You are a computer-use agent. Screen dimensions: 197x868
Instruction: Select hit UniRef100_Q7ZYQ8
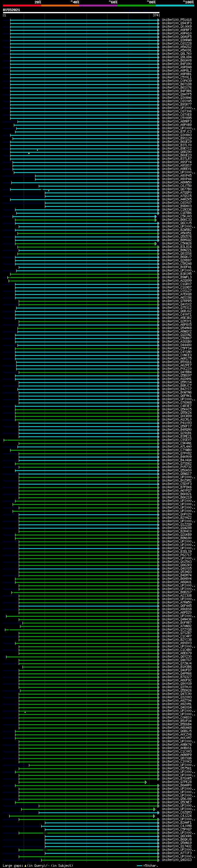click(x=177, y=629)
